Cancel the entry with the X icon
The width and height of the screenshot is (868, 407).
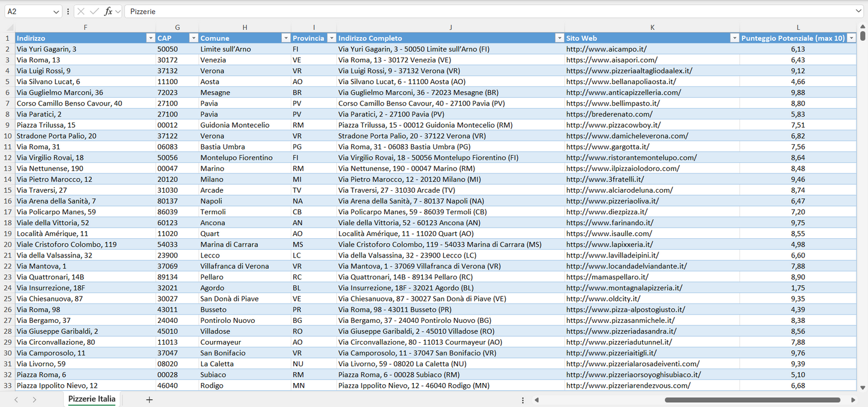click(x=80, y=11)
